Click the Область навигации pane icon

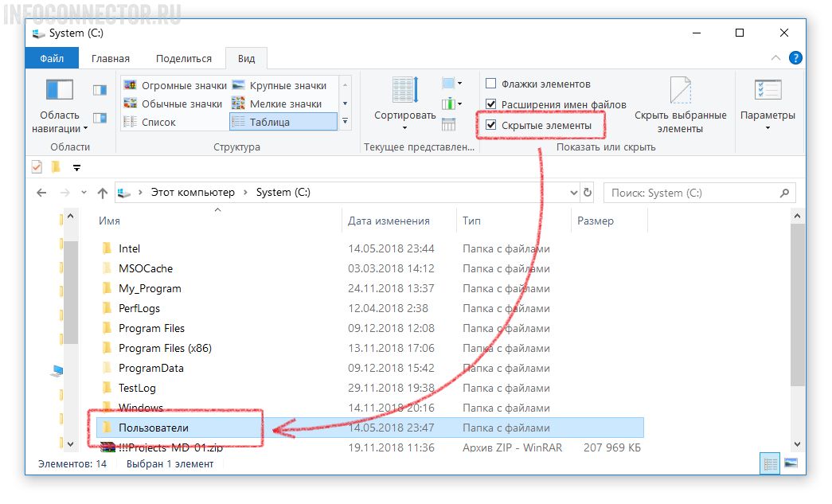pyautogui.click(x=60, y=89)
